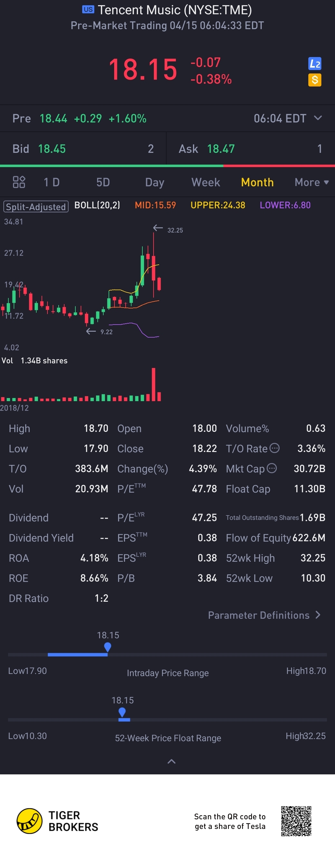Select the Day chart tab

pos(155,182)
